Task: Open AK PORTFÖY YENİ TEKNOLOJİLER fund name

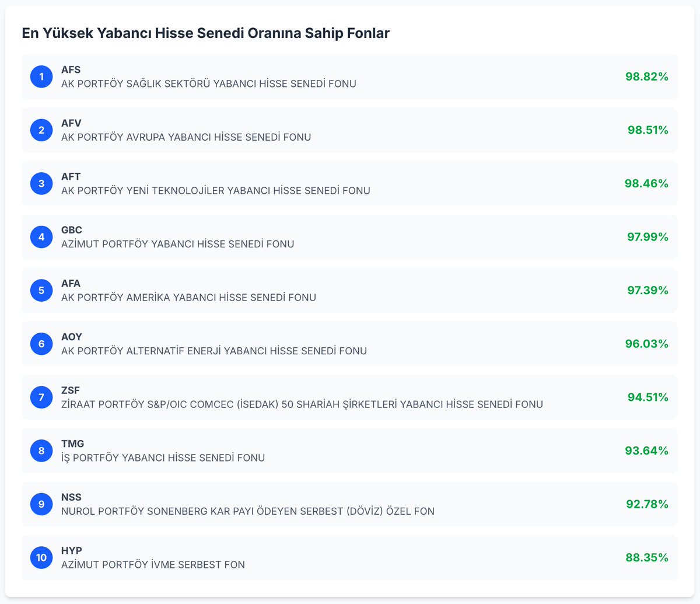Action: coord(216,190)
